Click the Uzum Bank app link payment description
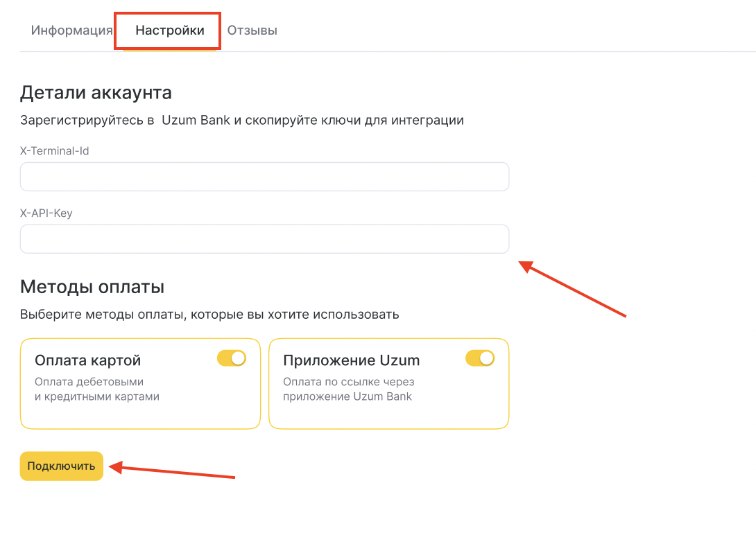The image size is (756, 535). pos(348,389)
